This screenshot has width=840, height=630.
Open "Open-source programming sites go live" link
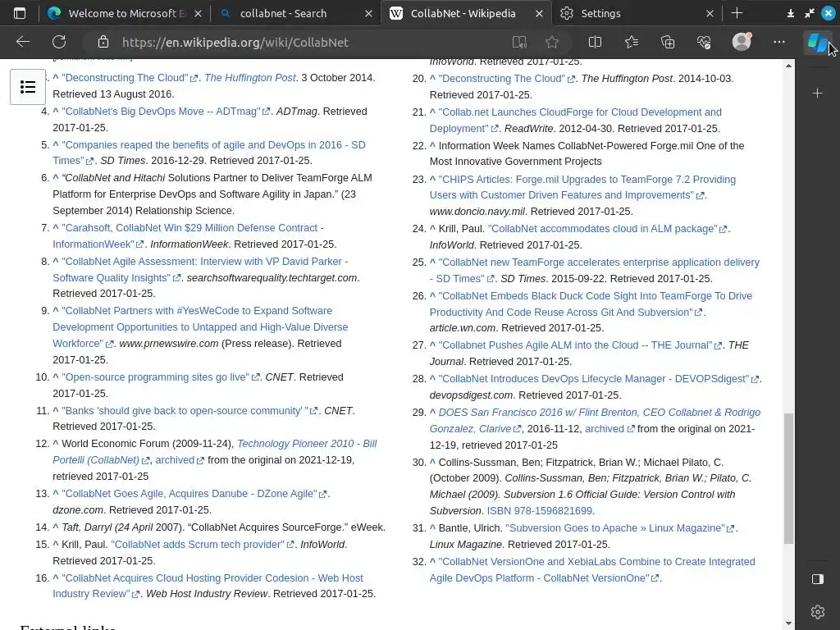155,377
